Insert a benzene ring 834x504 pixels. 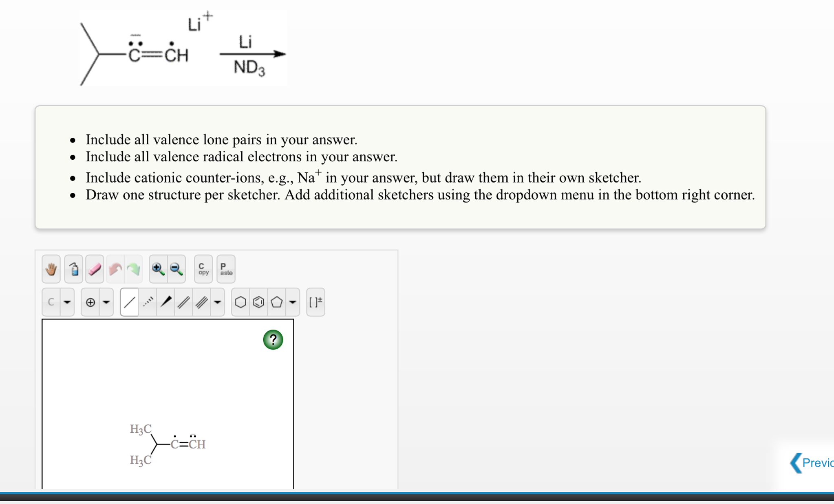point(258,302)
